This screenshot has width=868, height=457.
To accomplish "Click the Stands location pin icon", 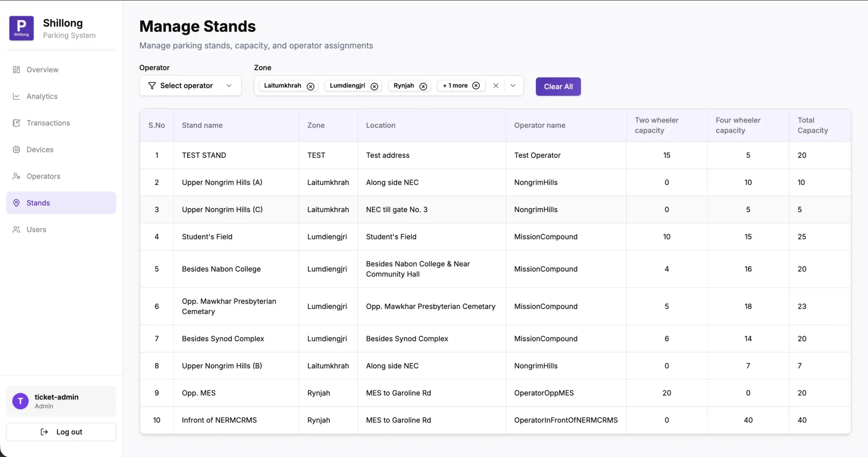I will 16,203.
